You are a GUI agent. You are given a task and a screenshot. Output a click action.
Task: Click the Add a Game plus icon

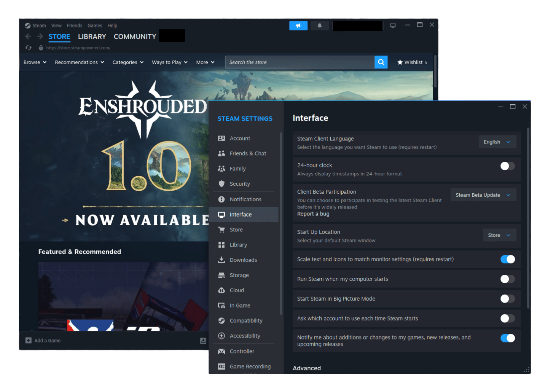(29, 340)
